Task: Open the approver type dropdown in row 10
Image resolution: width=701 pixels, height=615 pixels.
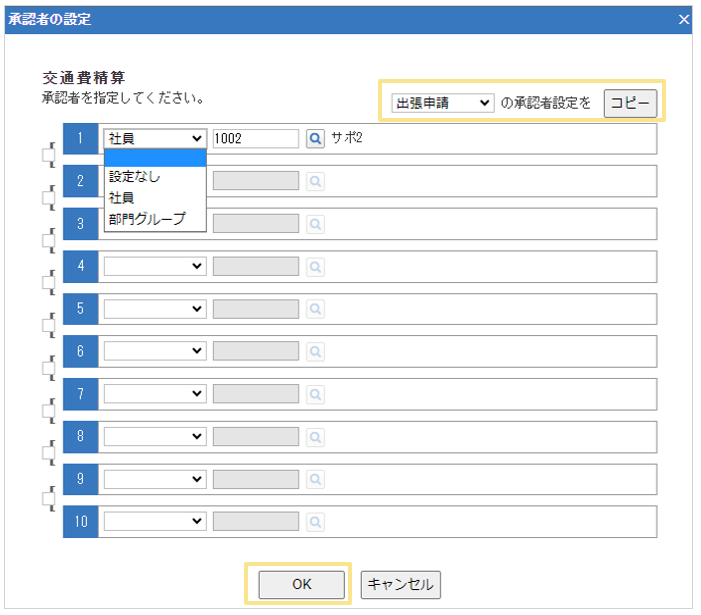Action: point(155,522)
